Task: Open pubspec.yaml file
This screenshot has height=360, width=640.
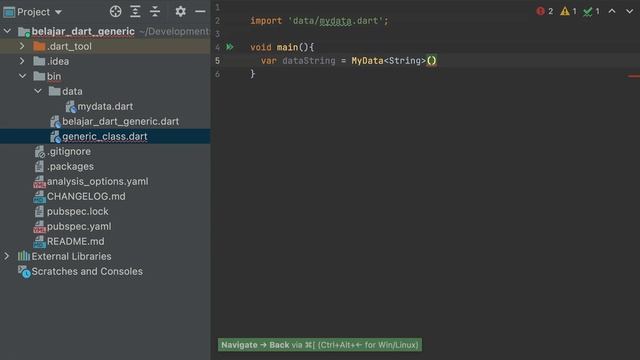Action: (x=79, y=227)
